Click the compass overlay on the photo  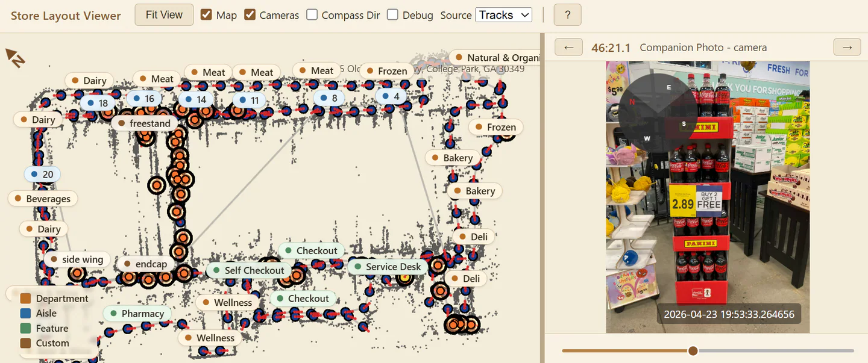pos(658,114)
